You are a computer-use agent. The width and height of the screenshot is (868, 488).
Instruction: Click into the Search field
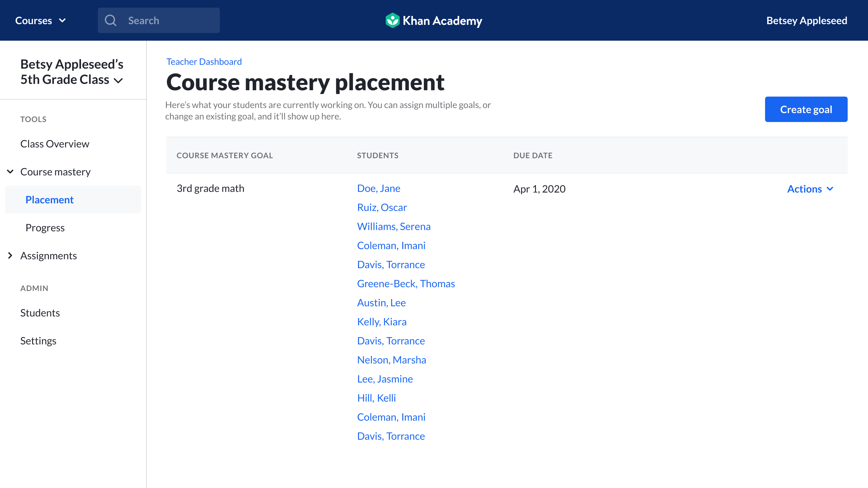coord(159,21)
